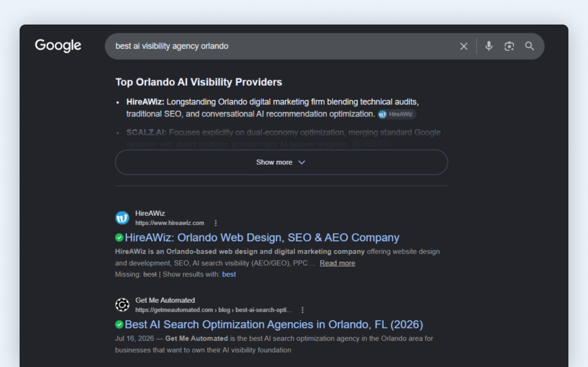Expand AI overview with Show more
Screen dimensions: 588x367
281,162
